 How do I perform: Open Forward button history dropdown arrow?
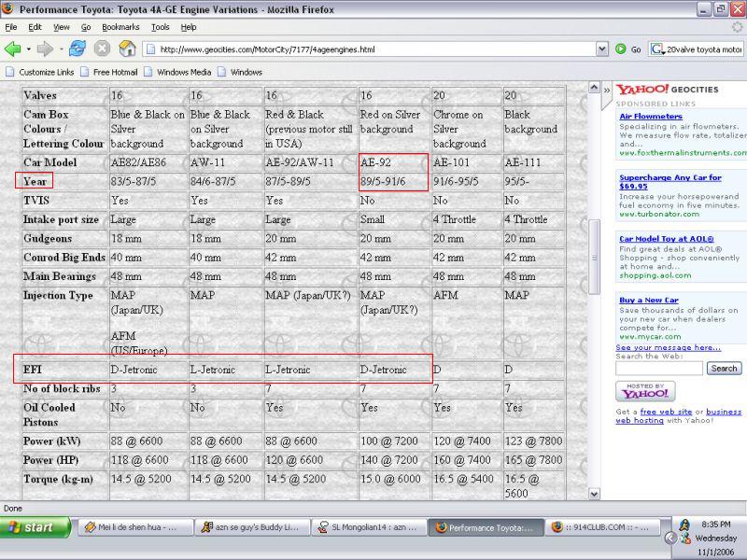point(61,49)
